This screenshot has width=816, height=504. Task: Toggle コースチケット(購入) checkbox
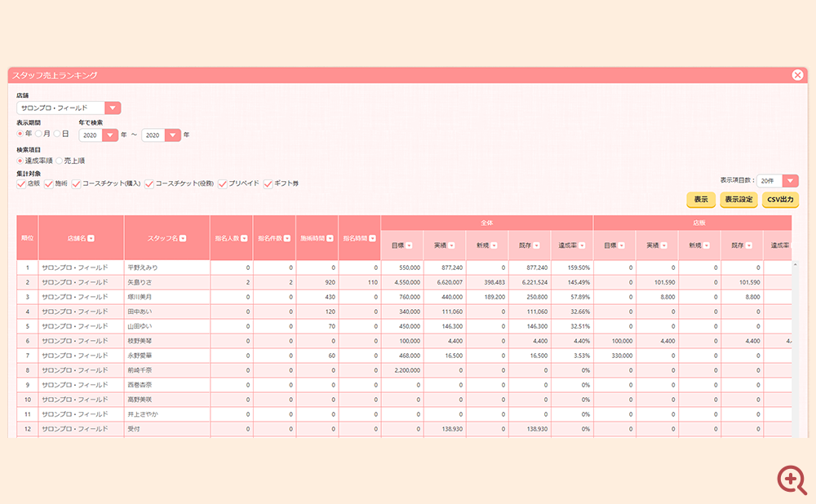76,183
